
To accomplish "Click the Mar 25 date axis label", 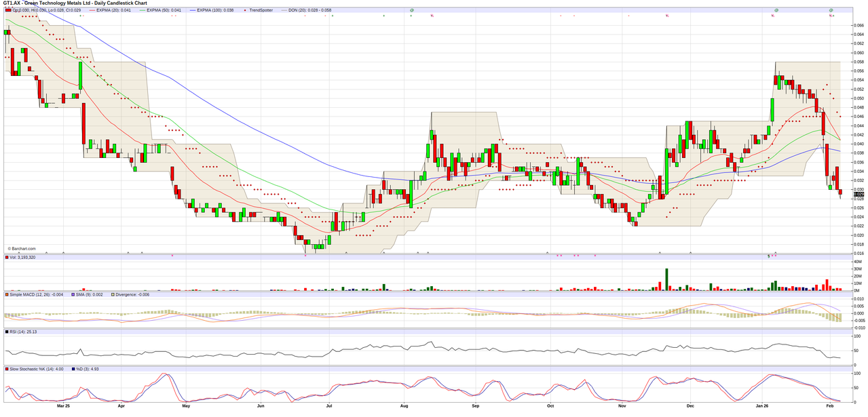I will point(64,406).
